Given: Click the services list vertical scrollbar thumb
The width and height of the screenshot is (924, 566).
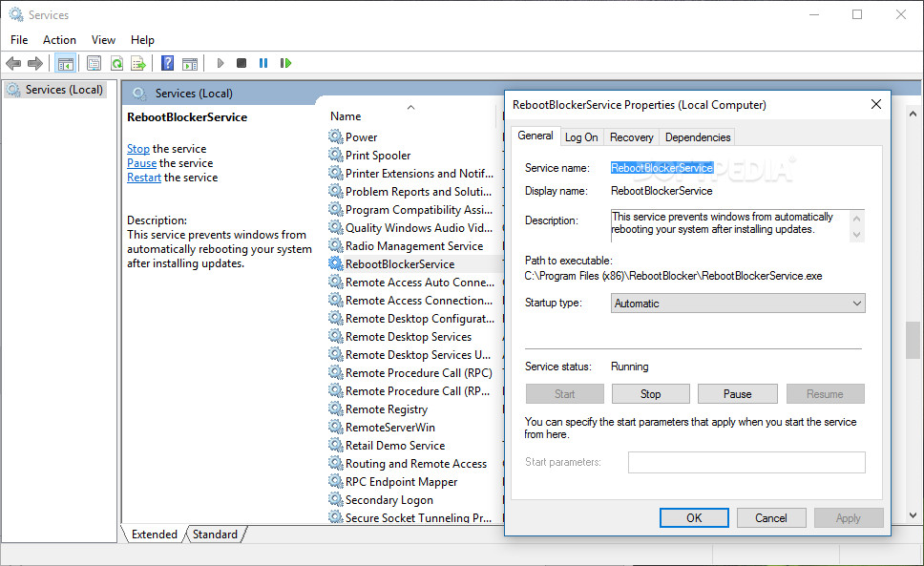Looking at the screenshot, I should 913,340.
